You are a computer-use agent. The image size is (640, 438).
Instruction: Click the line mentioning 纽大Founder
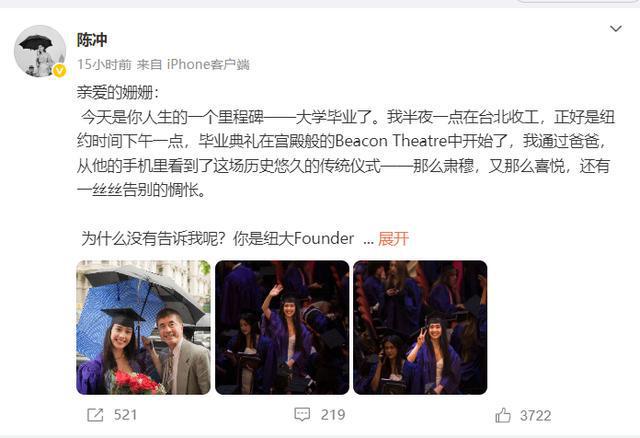(218, 239)
